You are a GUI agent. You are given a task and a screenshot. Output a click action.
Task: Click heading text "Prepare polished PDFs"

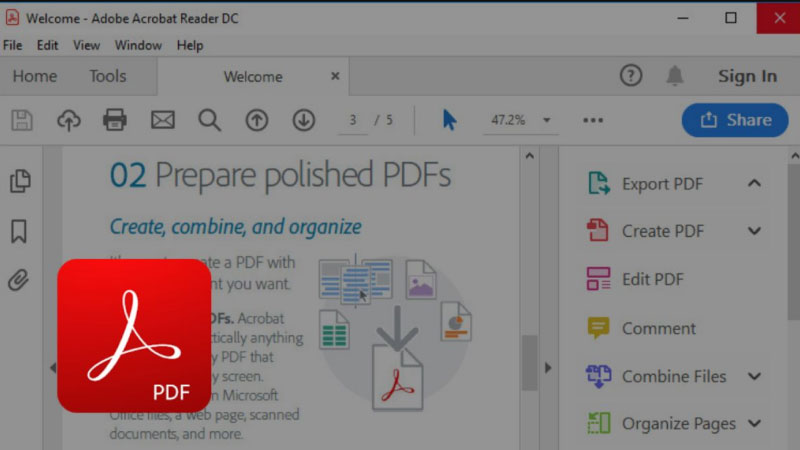pos(303,175)
